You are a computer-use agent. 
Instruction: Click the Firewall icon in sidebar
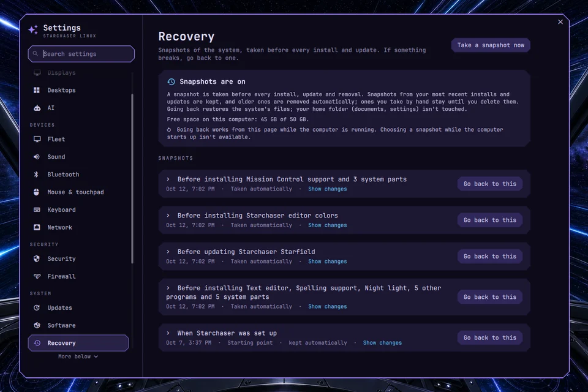[37, 276]
